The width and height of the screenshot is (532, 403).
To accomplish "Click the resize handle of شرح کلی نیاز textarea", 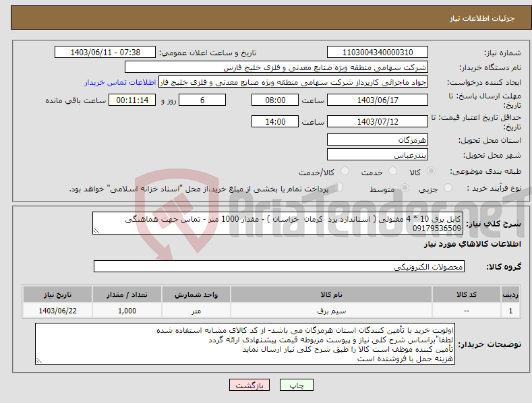I will (96, 230).
